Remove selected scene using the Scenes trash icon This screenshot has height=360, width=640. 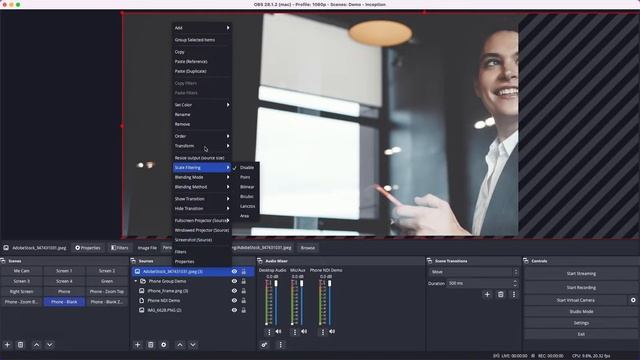pos(20,345)
